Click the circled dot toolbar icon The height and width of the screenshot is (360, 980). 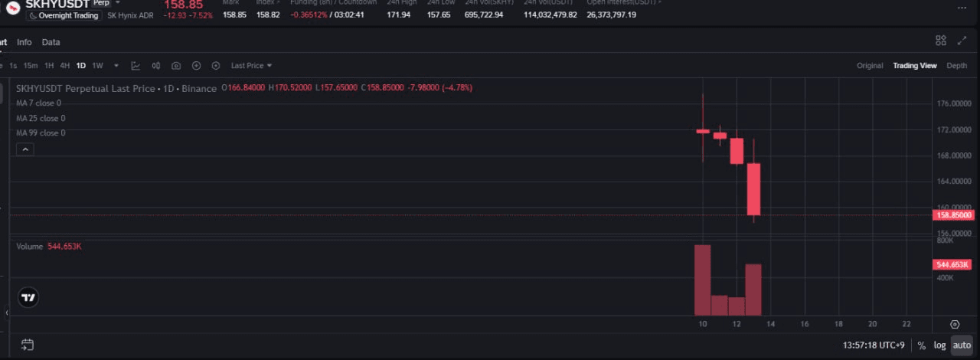pos(216,66)
